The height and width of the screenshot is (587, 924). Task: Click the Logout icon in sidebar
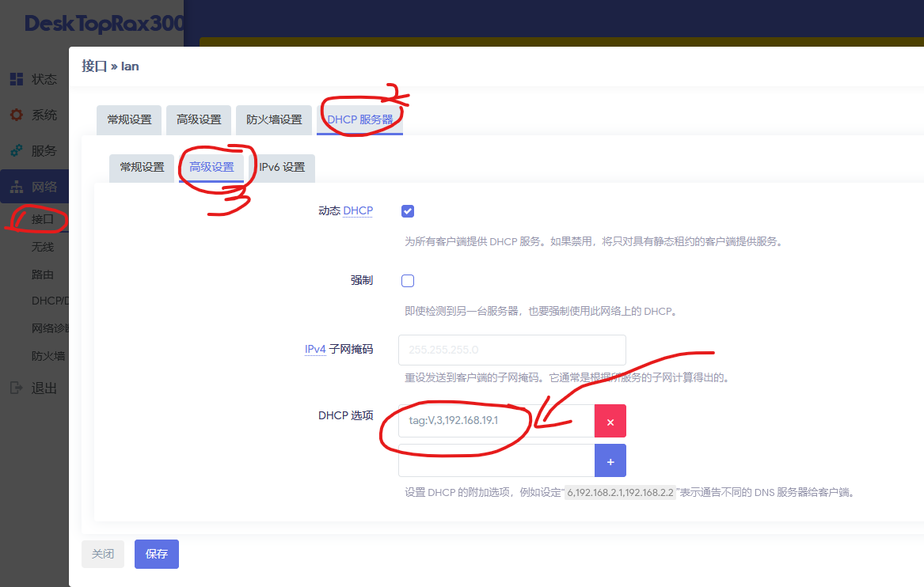(x=16, y=388)
